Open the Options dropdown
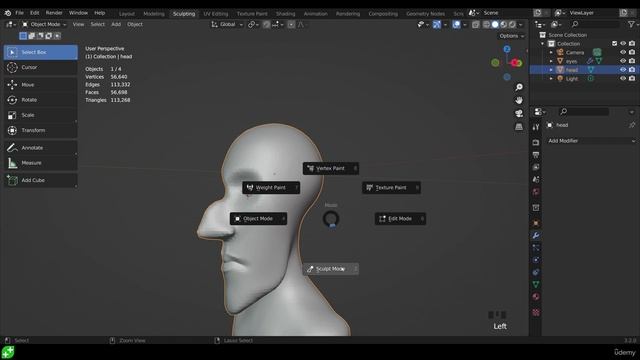The width and height of the screenshot is (640, 360). pos(512,36)
